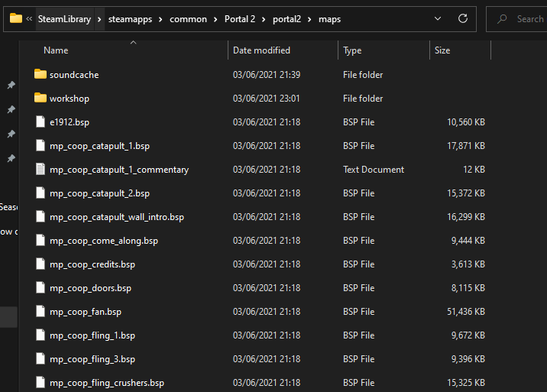Focus the Search input field
The image size is (547, 392).
point(530,19)
